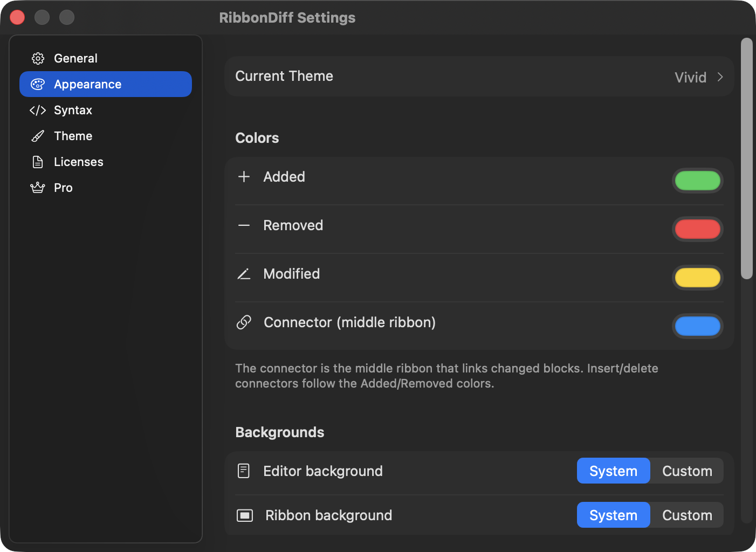Click the Appearance palette icon
The width and height of the screenshot is (756, 552).
pos(38,84)
